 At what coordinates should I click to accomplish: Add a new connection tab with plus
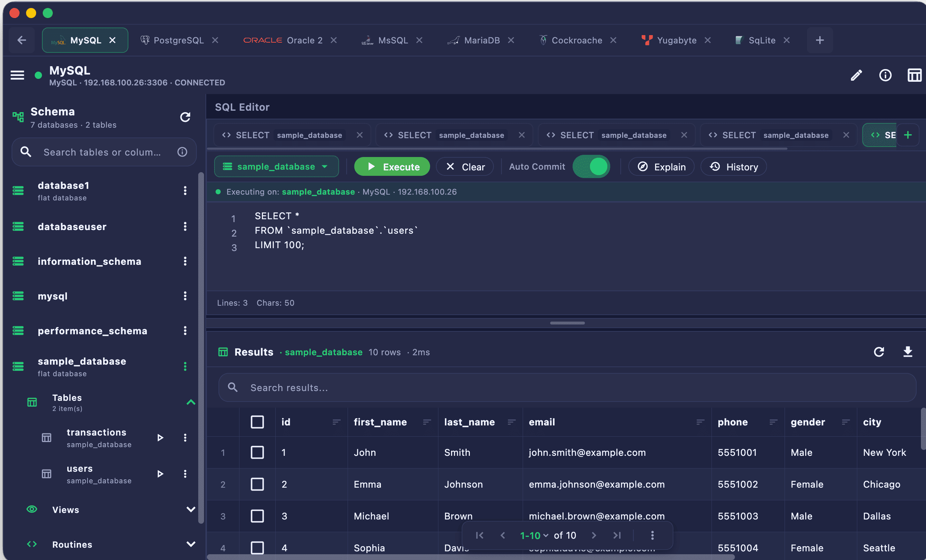pyautogui.click(x=820, y=40)
